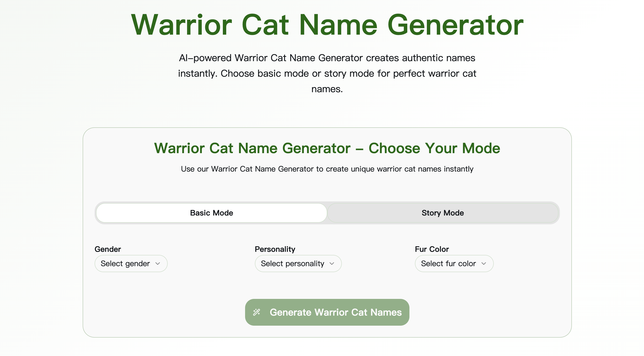The width and height of the screenshot is (644, 356).
Task: Open the Select fur color dropdown
Action: [x=454, y=263]
